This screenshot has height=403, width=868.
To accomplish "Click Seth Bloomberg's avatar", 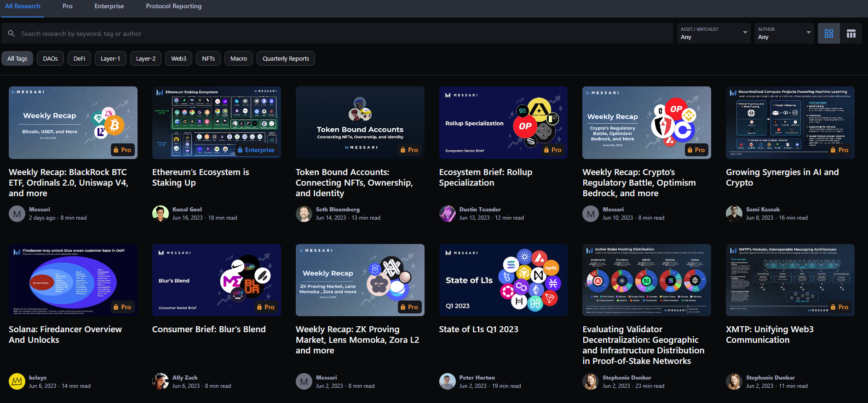I will (304, 214).
